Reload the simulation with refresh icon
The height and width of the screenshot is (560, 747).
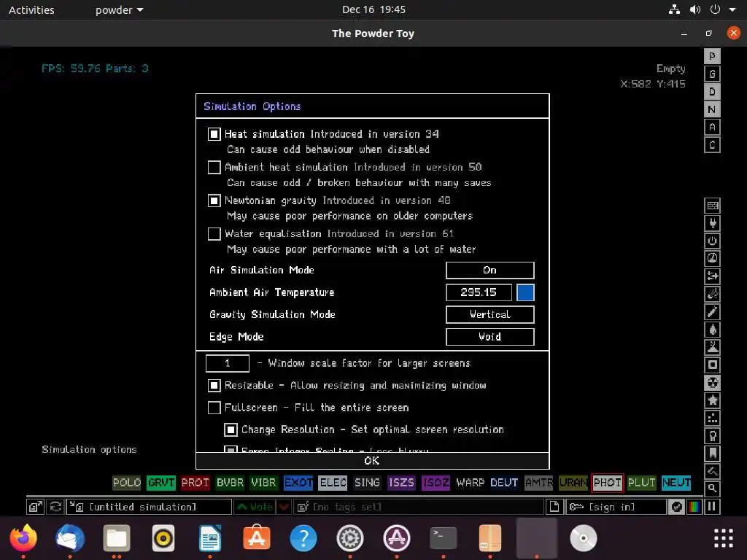pyautogui.click(x=55, y=507)
